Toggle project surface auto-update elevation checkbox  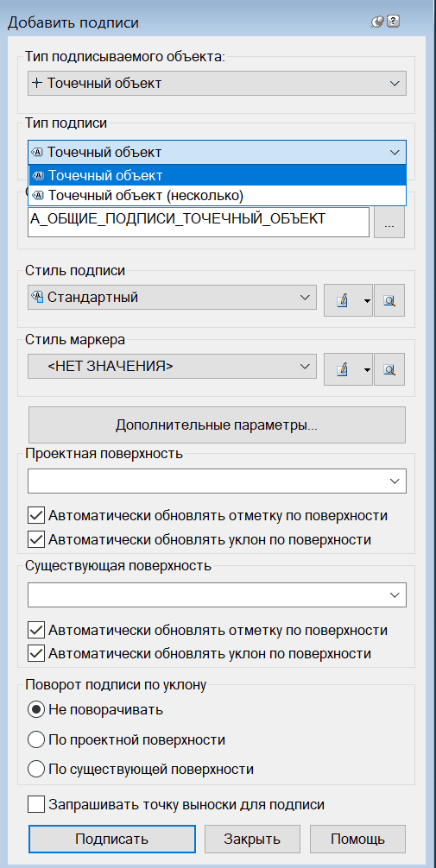point(36,515)
